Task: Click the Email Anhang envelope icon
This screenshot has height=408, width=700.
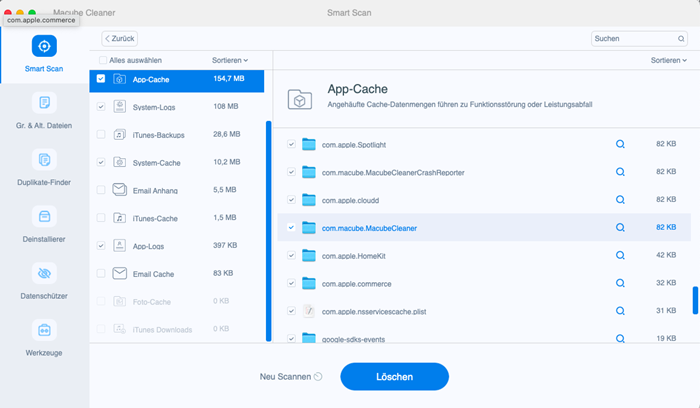Action: [119, 190]
